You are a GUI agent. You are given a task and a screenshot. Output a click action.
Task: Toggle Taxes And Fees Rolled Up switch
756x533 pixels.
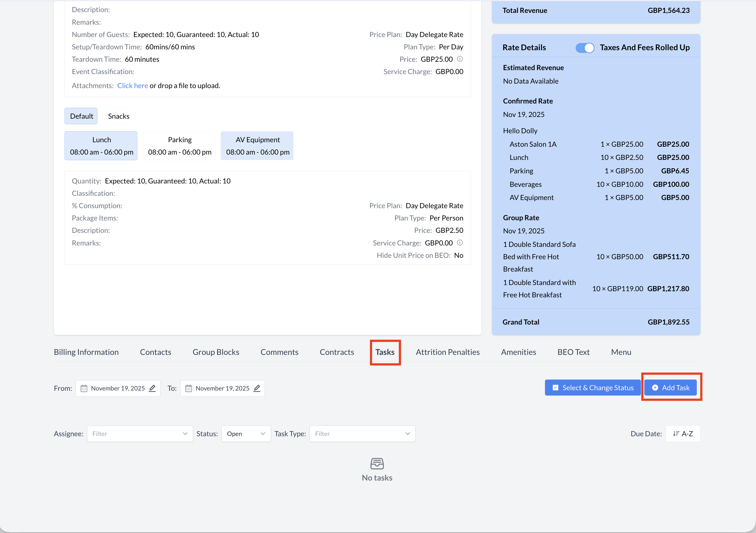pyautogui.click(x=585, y=48)
